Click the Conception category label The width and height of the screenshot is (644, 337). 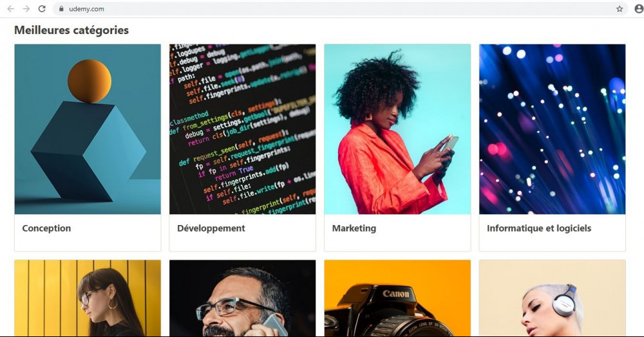tap(46, 228)
